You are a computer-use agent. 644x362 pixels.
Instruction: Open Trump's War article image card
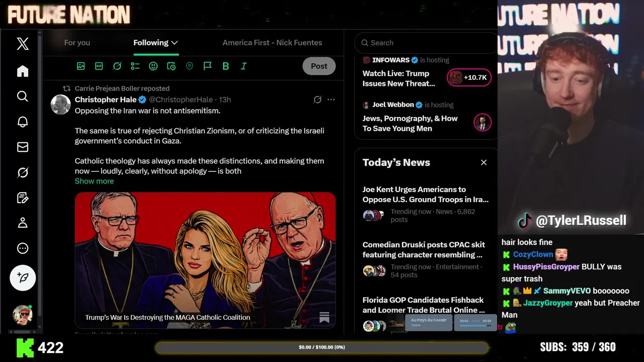tap(205, 260)
